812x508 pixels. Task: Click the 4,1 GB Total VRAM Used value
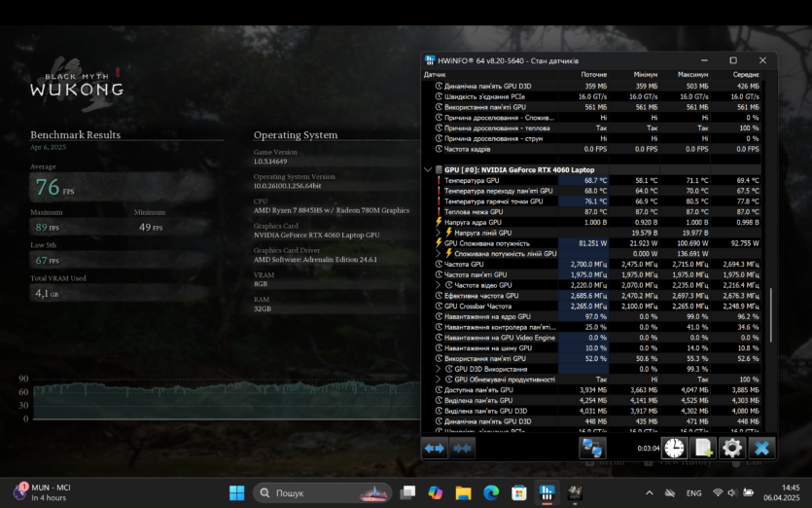[x=47, y=293]
